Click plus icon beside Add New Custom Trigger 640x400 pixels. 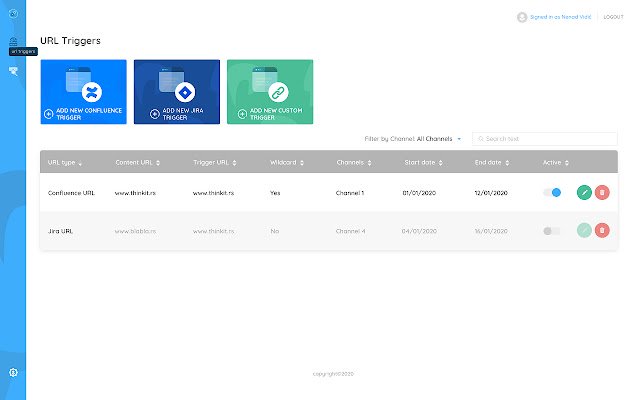click(x=242, y=114)
